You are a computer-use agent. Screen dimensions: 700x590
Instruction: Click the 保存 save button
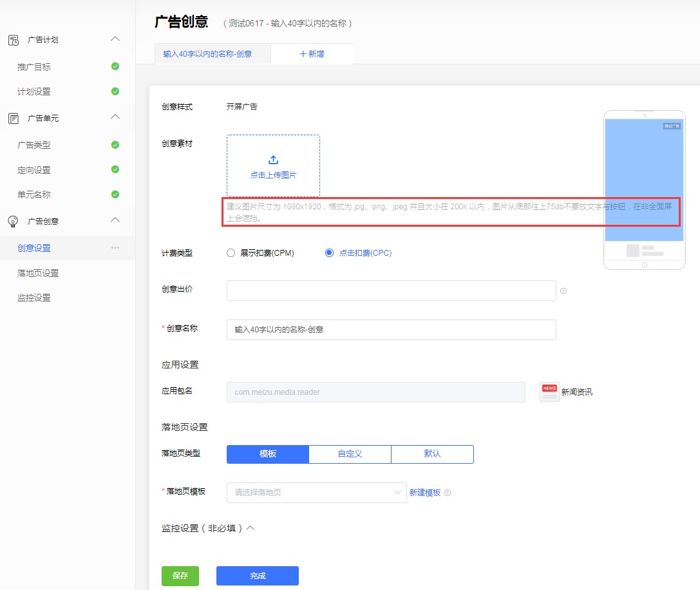(180, 576)
